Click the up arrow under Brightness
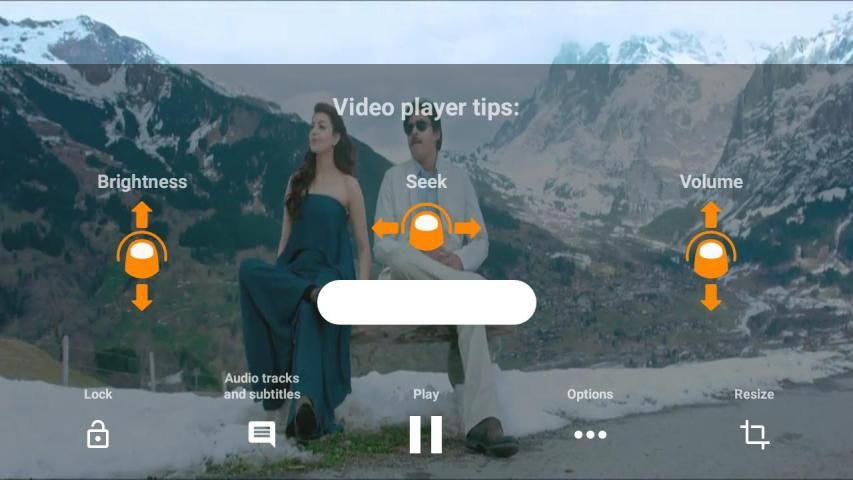 (142, 214)
